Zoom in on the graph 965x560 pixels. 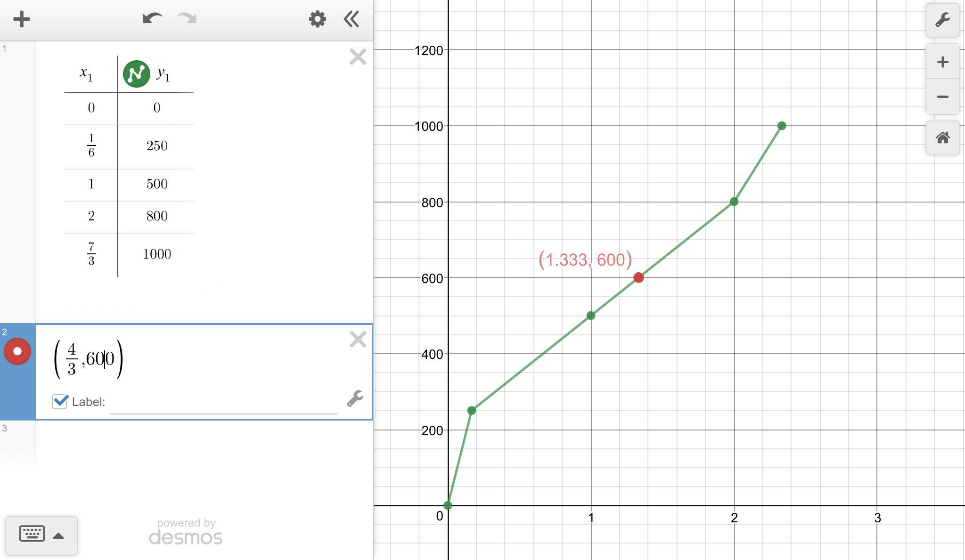click(942, 62)
